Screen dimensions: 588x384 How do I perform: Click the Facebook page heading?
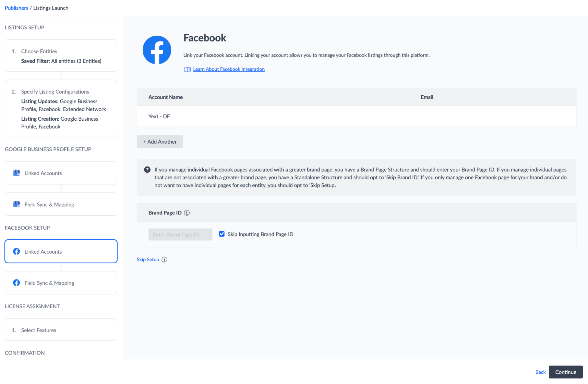(205, 38)
